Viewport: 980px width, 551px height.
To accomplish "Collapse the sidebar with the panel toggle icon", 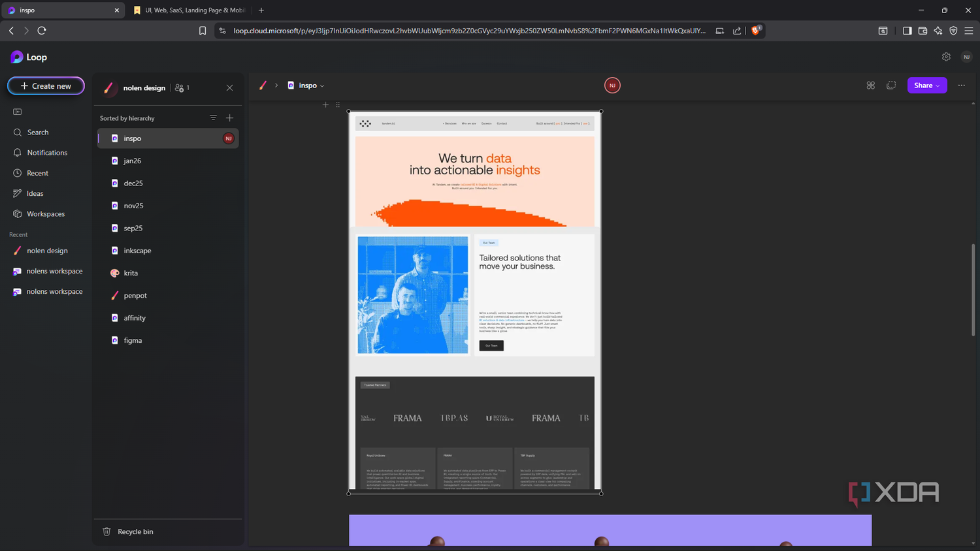I will (18, 112).
